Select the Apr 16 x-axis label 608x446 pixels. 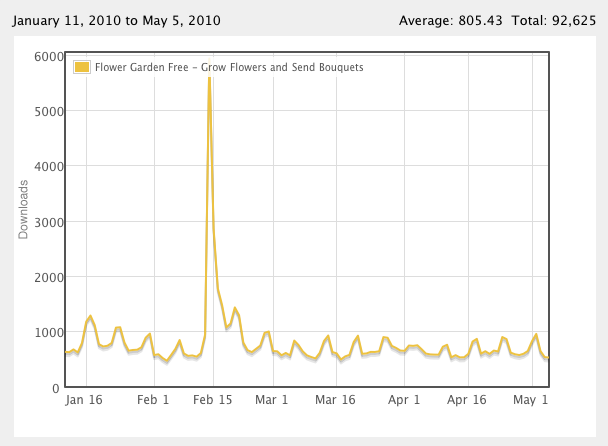[x=466, y=400]
